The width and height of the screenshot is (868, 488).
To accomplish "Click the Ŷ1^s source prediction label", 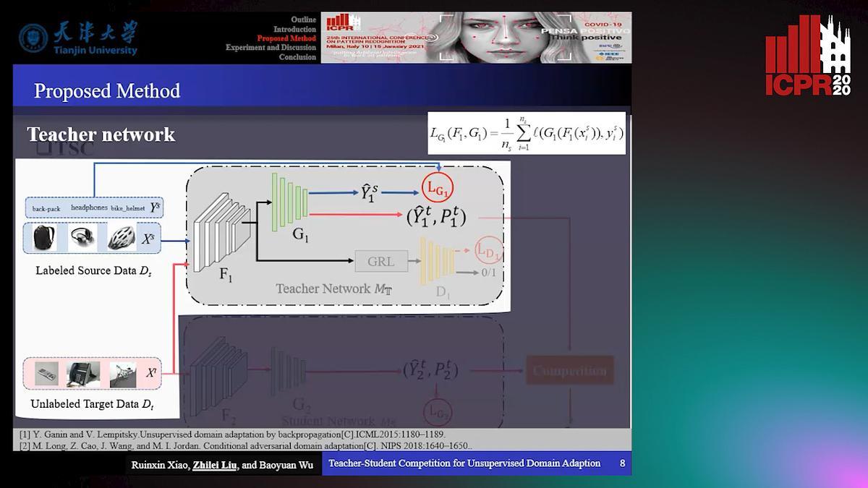I will coord(368,192).
